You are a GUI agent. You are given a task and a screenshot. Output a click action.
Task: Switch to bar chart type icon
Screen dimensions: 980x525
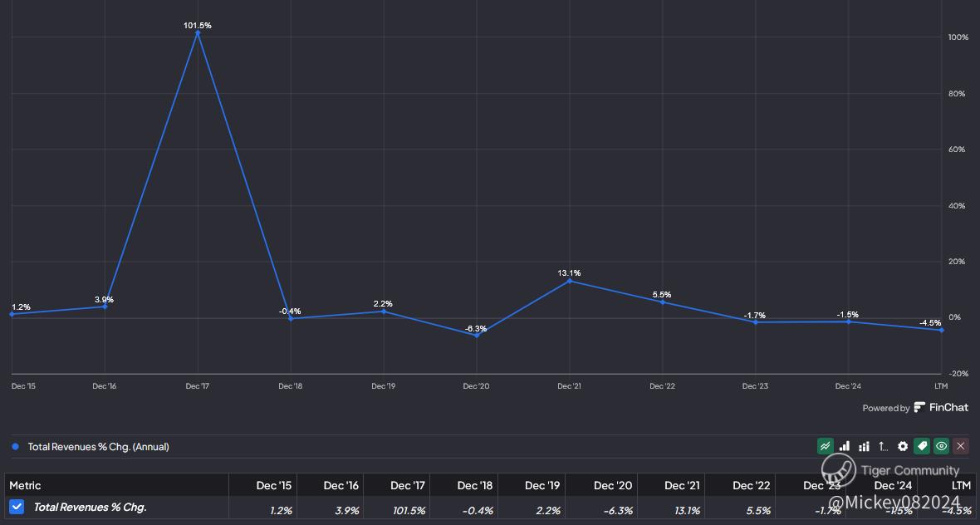[845, 446]
